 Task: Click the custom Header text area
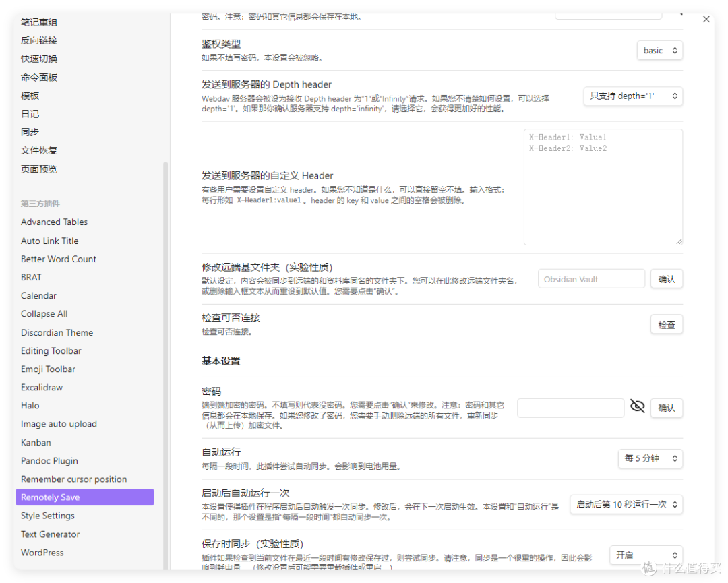[603, 187]
